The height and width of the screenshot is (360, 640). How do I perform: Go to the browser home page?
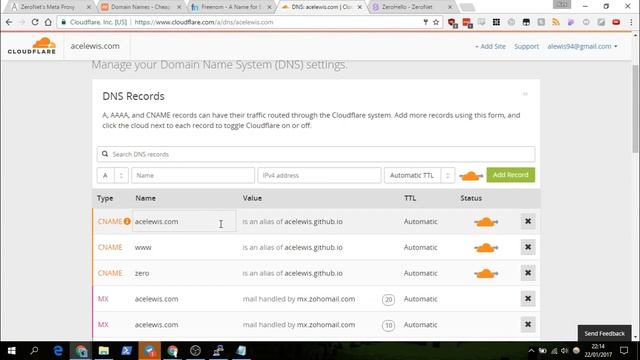48,22
